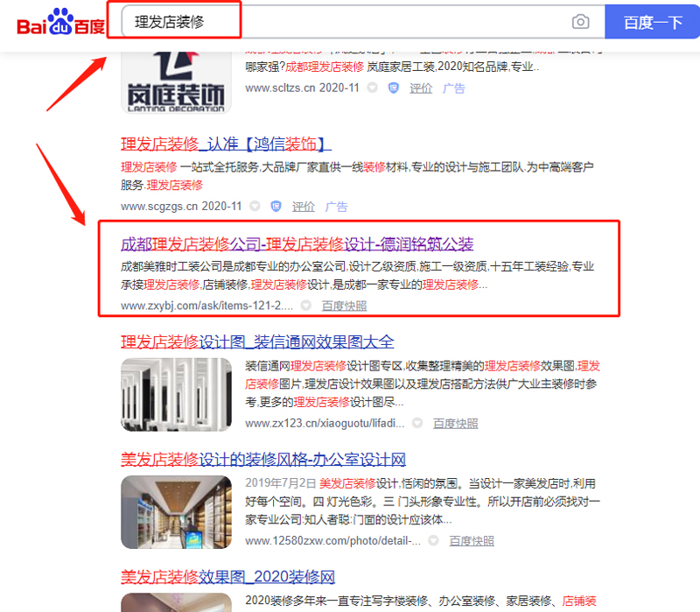The width and height of the screenshot is (700, 612).
Task: Focus the search box containing 理发店装修
Action: 341,22
